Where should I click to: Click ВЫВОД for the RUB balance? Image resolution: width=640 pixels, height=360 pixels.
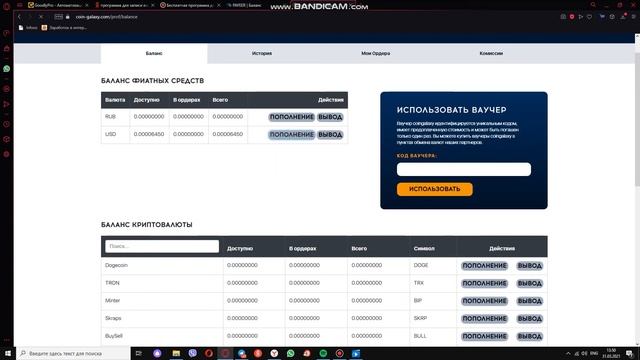point(330,117)
